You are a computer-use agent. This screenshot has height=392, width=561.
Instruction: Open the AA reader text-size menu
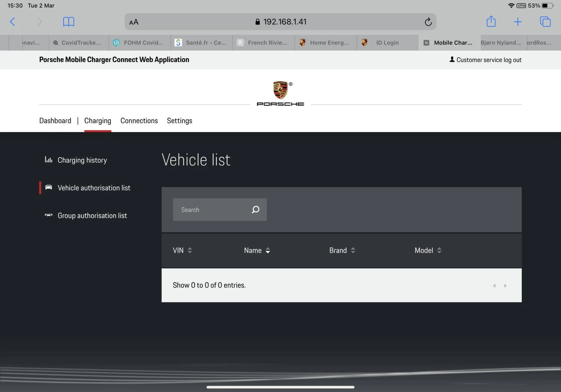134,22
